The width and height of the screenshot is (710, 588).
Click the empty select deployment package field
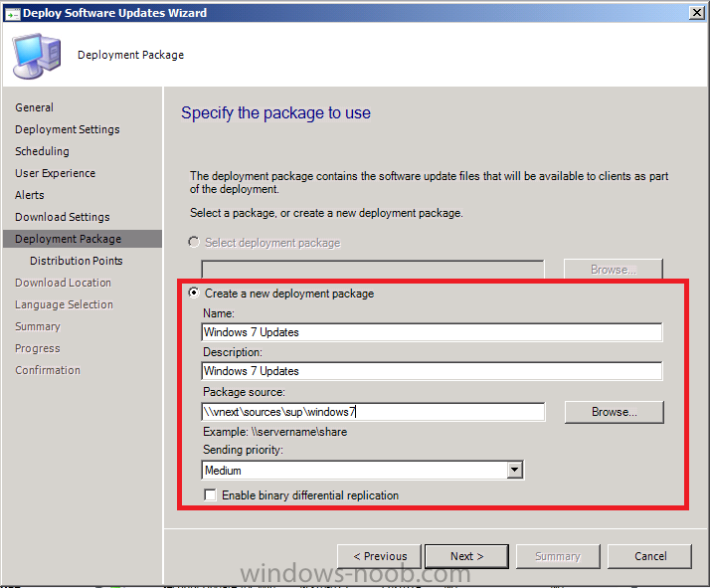(x=373, y=270)
